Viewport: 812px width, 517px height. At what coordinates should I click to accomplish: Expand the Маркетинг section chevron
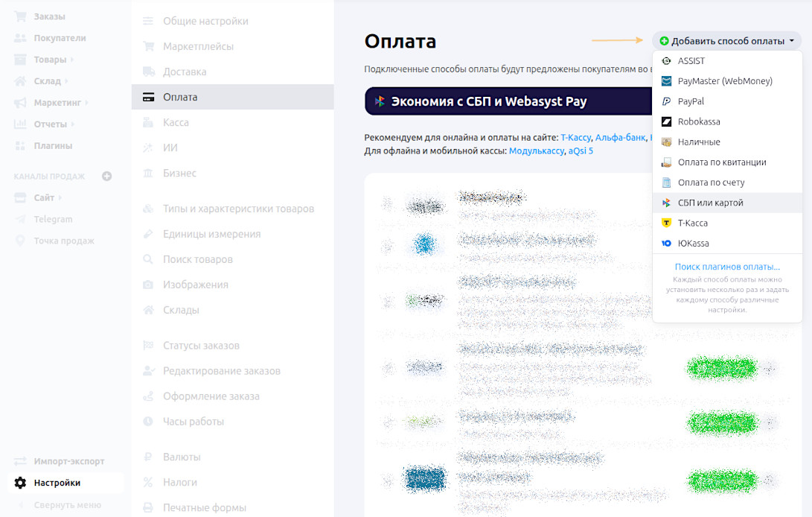(86, 103)
